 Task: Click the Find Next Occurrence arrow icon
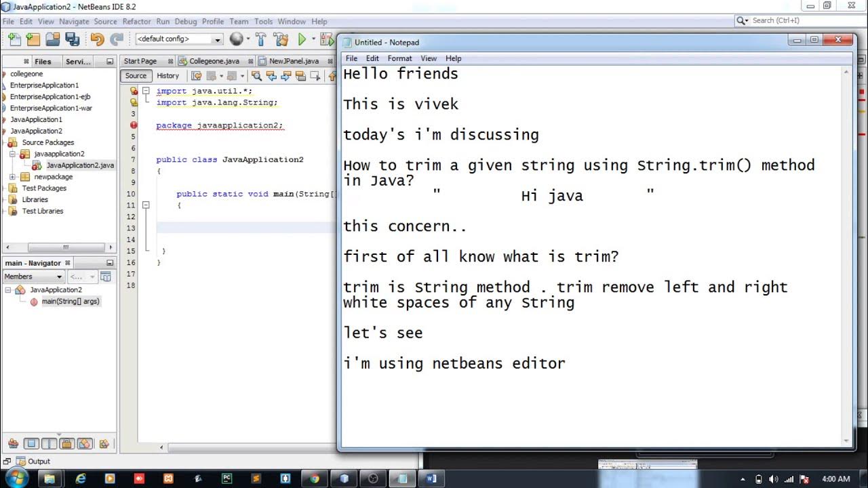pyautogui.click(x=285, y=76)
